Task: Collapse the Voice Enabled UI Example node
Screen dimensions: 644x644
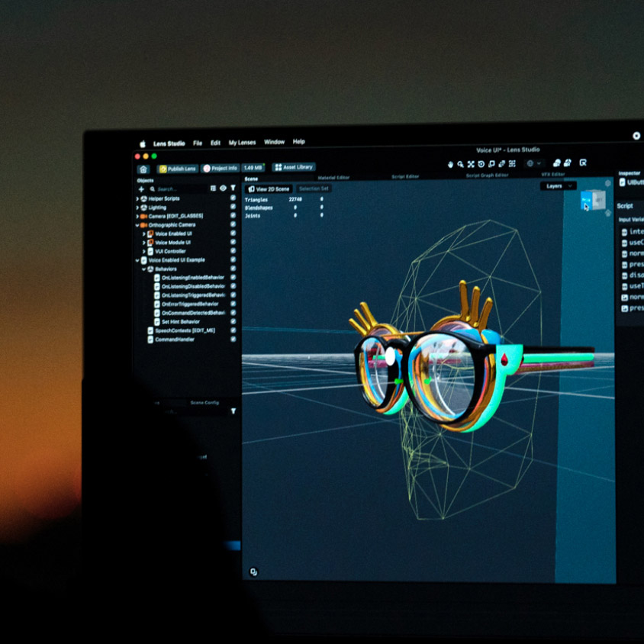Action: 137,260
